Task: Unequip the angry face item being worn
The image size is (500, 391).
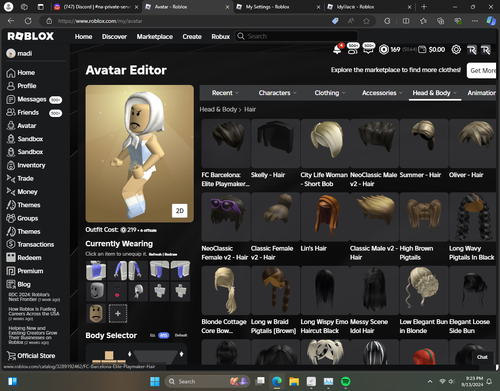Action: click(96, 313)
